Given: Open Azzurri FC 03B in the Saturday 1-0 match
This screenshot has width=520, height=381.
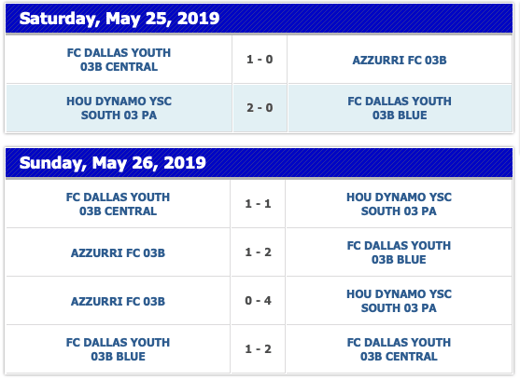Looking at the screenshot, I should point(399,60).
